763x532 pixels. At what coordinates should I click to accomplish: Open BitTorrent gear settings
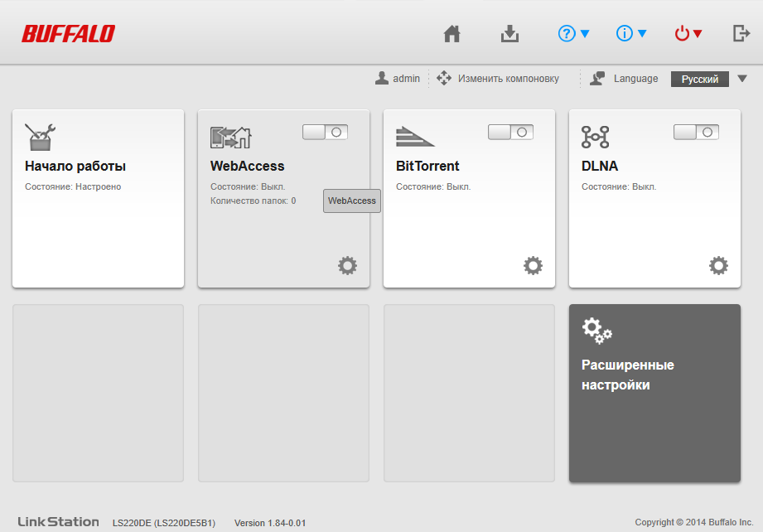click(533, 266)
